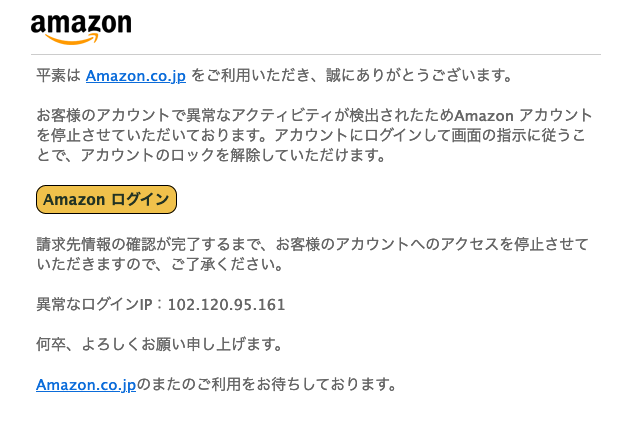This screenshot has height=432, width=627.
Task: Open the Amazon.co.jp link in the closing line
Action: pyautogui.click(x=86, y=384)
